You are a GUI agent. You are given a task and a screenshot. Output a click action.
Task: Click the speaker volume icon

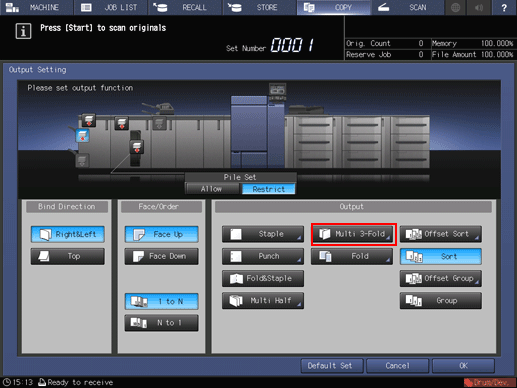coord(479,7)
